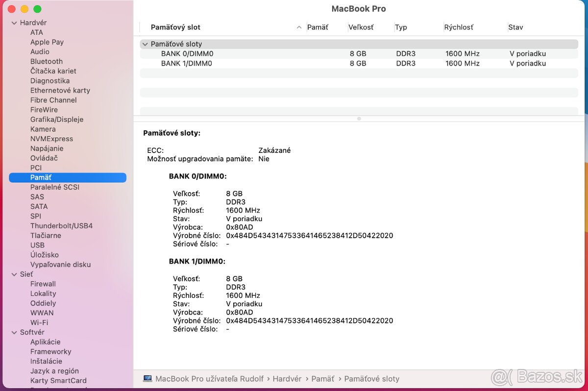
Task: Click Pamäť in the breadcrumb trail
Action: tap(322, 378)
